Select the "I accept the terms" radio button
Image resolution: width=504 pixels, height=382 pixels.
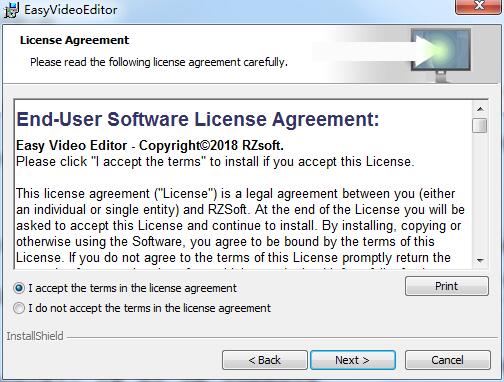pos(19,288)
